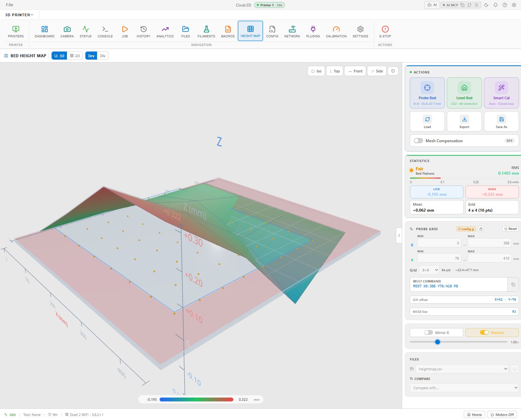This screenshot has width=521, height=420.
Task: Click the probe grid Reset button
Action: (510, 229)
